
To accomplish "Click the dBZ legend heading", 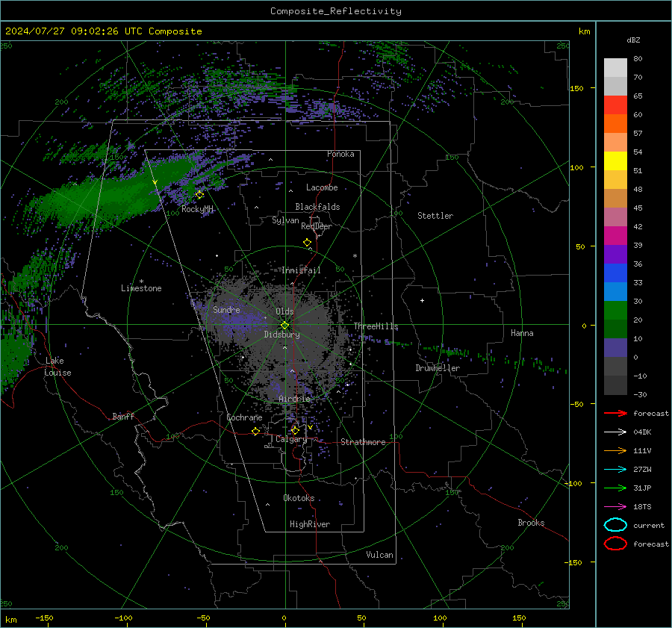I will (x=633, y=40).
